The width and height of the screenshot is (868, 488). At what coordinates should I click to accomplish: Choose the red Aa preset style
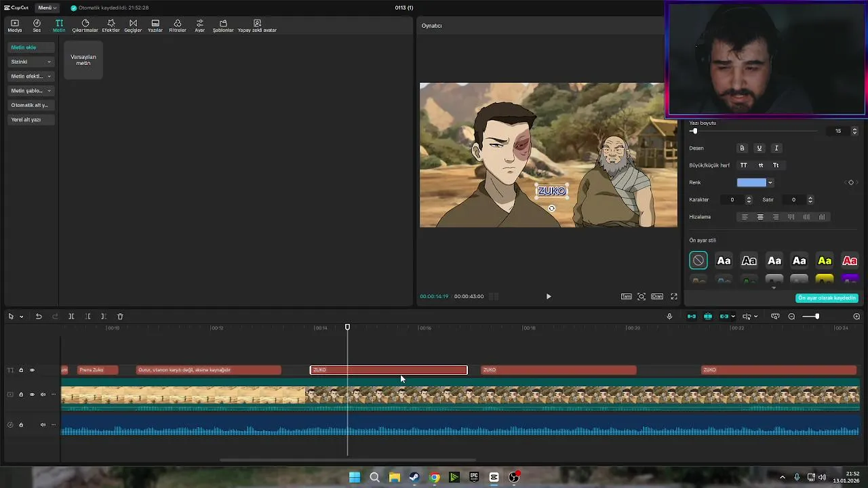click(x=850, y=261)
